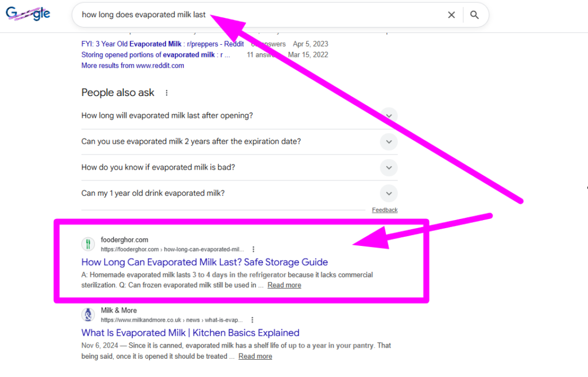Expand "Can you use evaporated milk 2 years after the expiration date?"
Viewport: 588px width, 377px height.
[389, 141]
